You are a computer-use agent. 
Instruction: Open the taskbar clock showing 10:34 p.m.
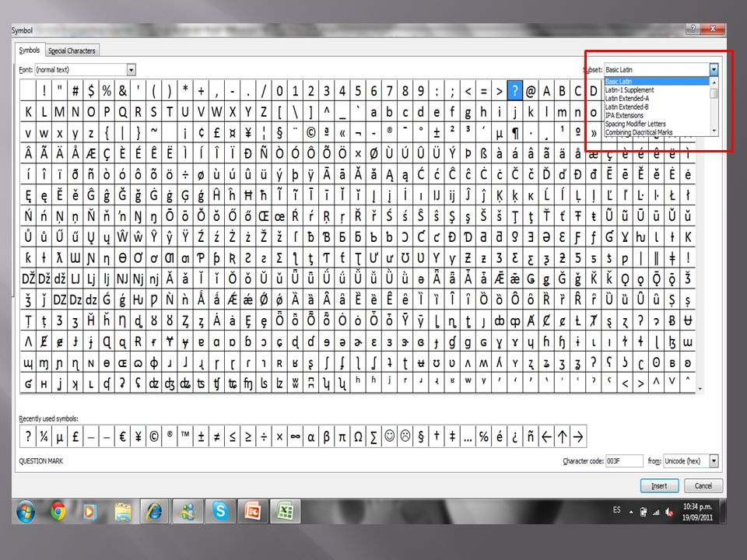697,512
